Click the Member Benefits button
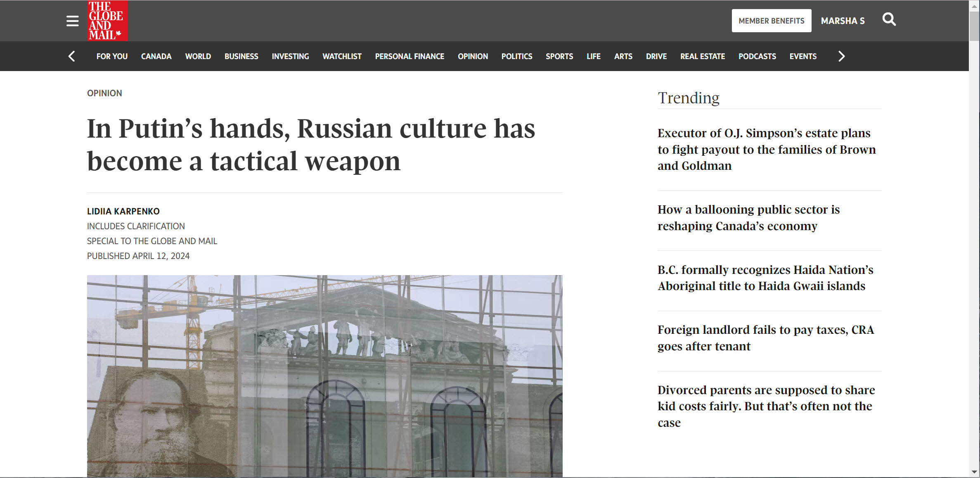The image size is (980, 478). [x=771, y=21]
